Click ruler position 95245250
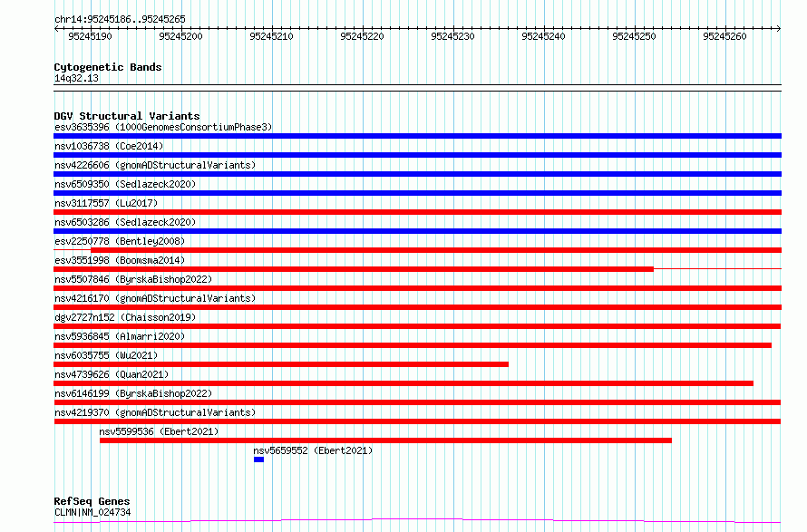Viewport: 807px width, 532px height. (x=634, y=36)
